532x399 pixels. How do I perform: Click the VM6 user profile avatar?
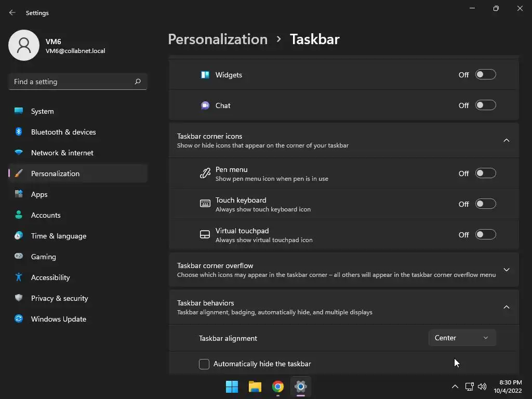pos(24,45)
